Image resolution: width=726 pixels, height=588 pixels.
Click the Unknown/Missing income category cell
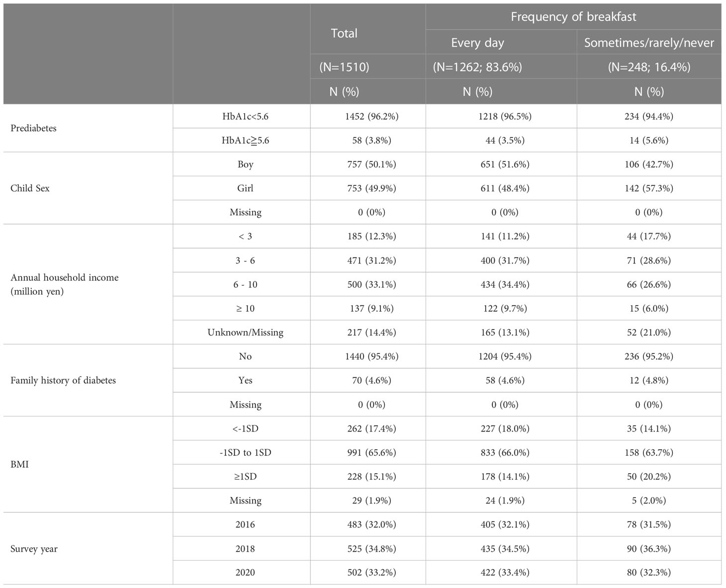click(245, 333)
